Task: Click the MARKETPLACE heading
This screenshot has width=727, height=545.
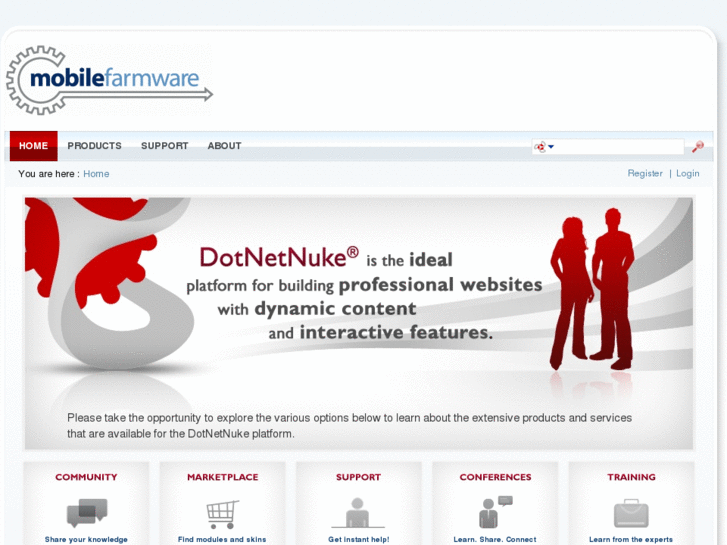Action: tap(223, 477)
